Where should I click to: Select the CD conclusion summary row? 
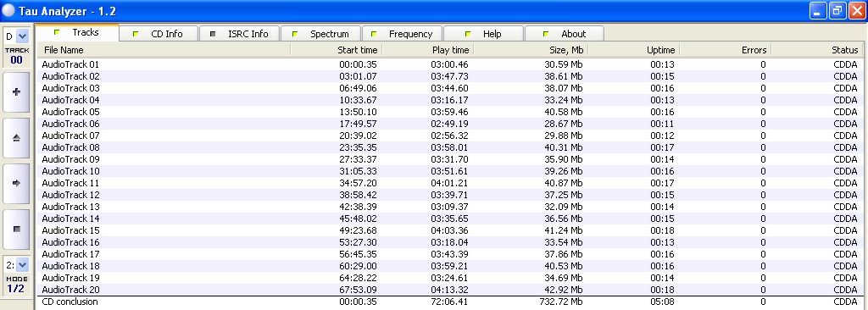pos(449,302)
